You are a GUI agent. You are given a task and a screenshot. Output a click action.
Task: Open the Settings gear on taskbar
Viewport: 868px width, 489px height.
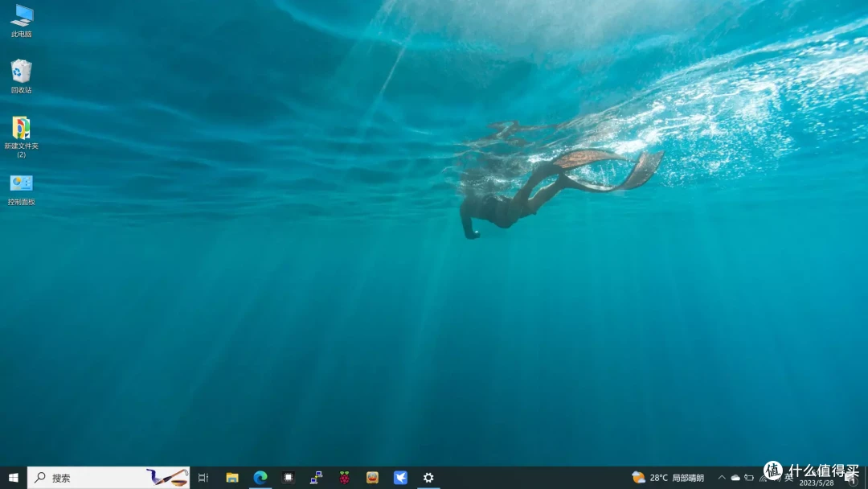tap(428, 478)
